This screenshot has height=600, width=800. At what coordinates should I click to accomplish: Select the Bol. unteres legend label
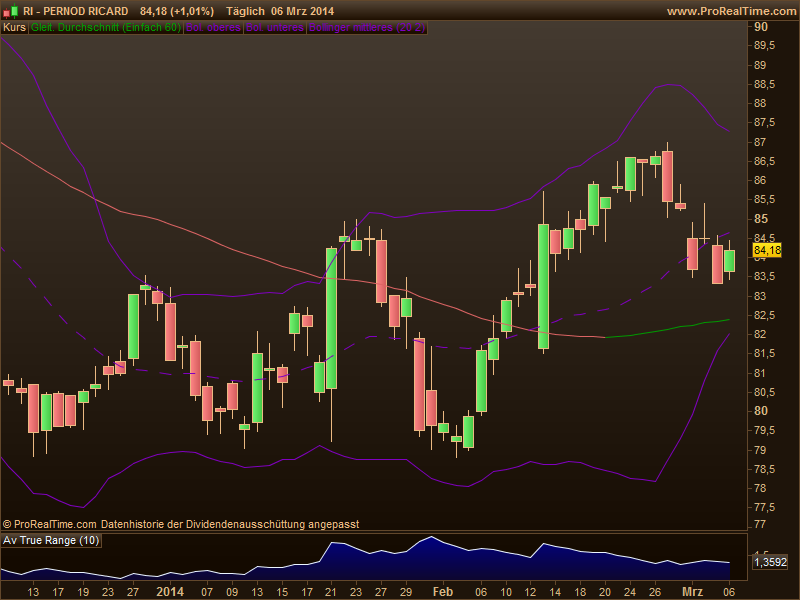[275, 27]
